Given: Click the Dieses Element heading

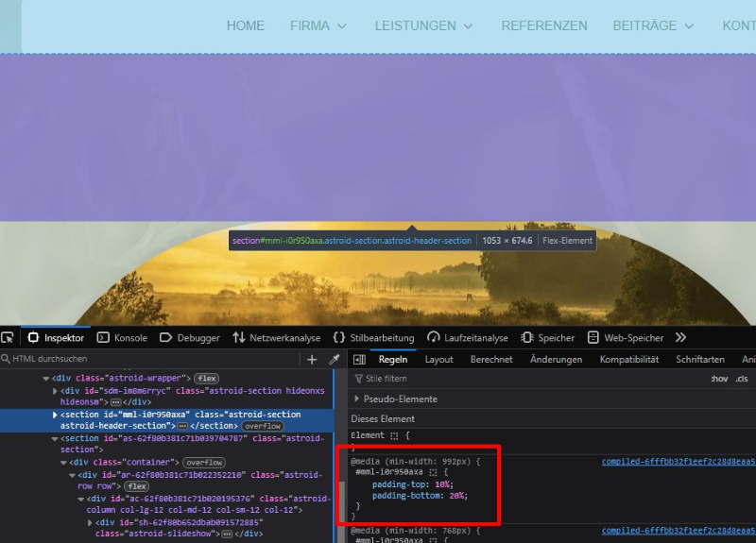Looking at the screenshot, I should [383, 419].
